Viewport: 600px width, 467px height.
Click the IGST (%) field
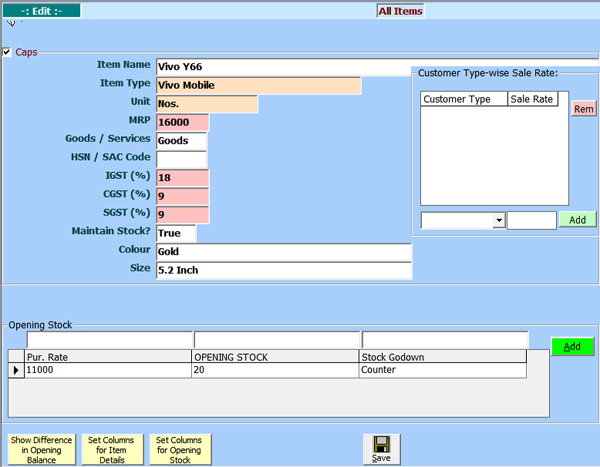tap(183, 178)
